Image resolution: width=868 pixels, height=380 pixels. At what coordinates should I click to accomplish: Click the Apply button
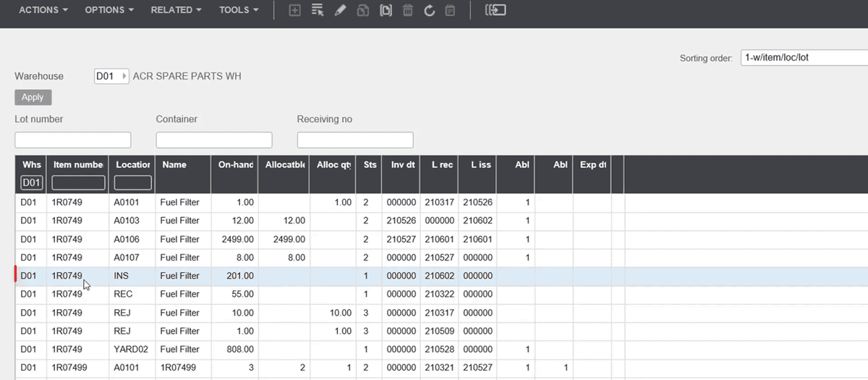tap(33, 97)
